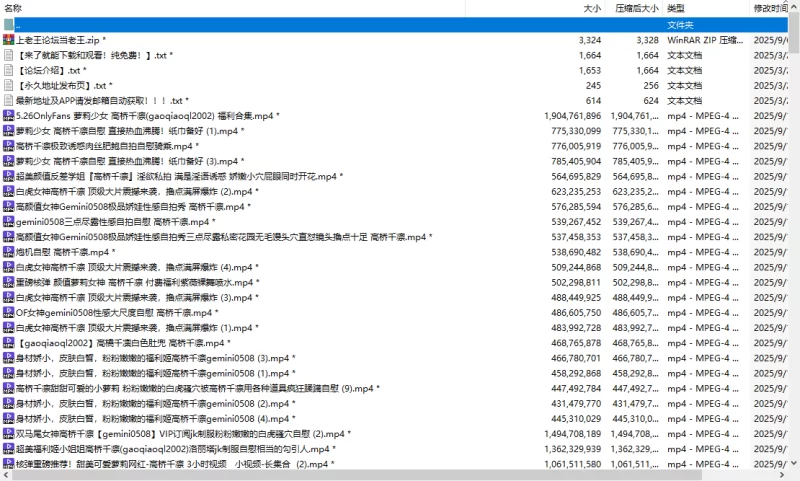The width and height of the screenshot is (800, 481).
Task: Select the parent folder ".." icon
Action: pos(8,24)
